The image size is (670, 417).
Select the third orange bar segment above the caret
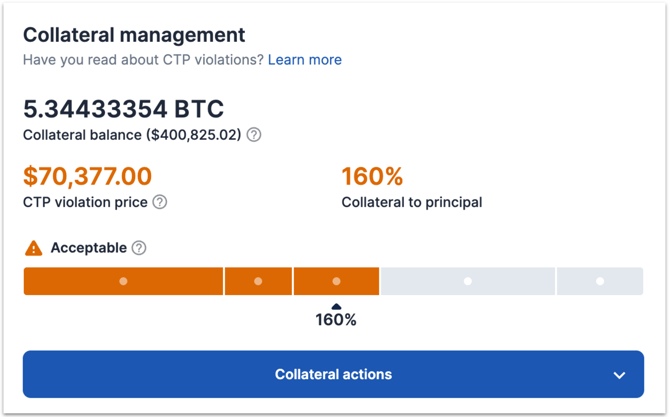(x=336, y=281)
